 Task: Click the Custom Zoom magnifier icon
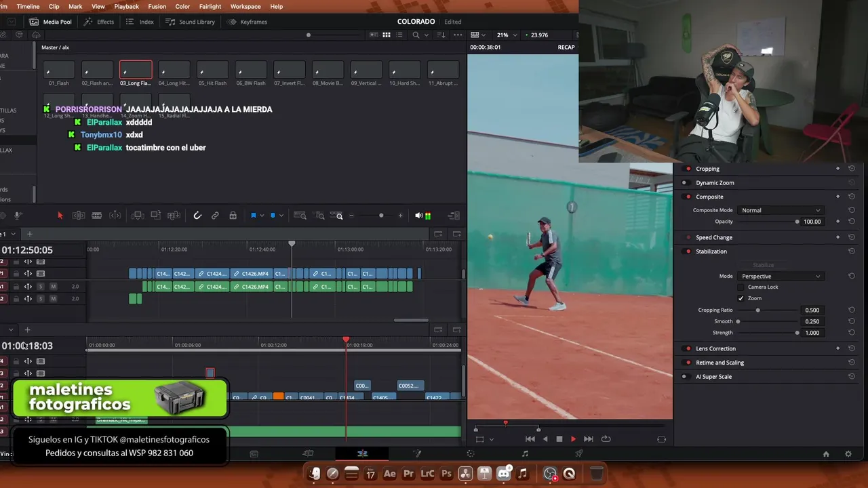(x=337, y=216)
